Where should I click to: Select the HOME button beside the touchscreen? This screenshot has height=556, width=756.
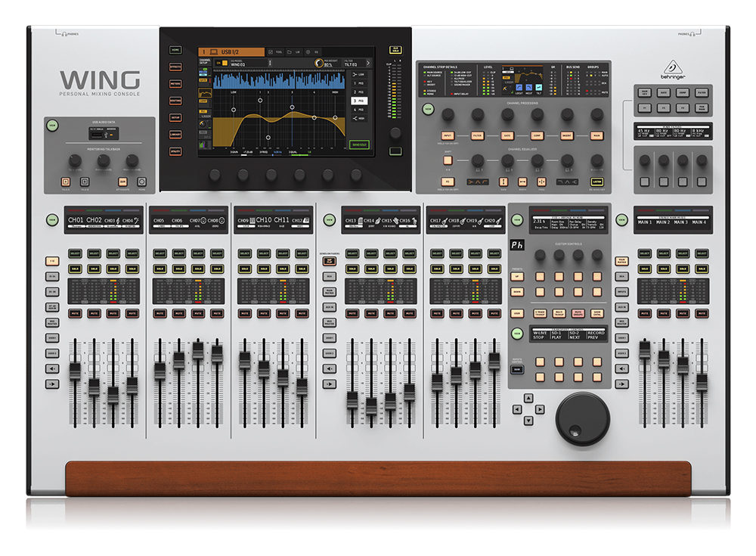click(x=175, y=50)
